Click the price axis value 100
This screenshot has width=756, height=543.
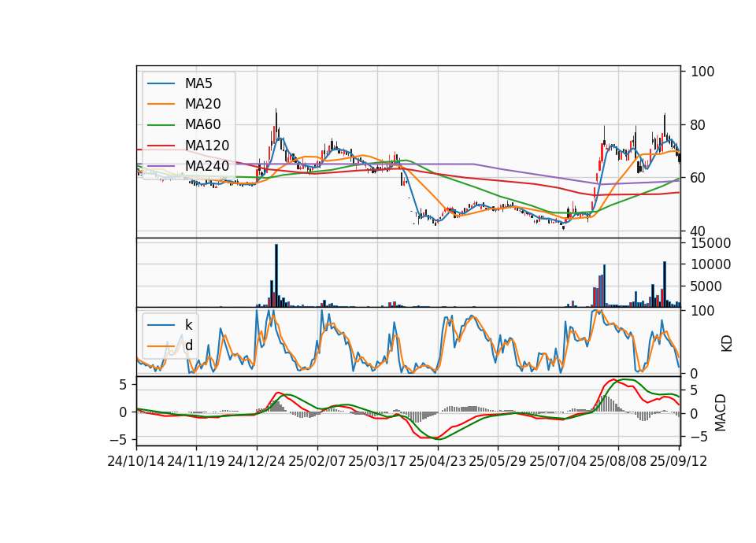point(702,72)
